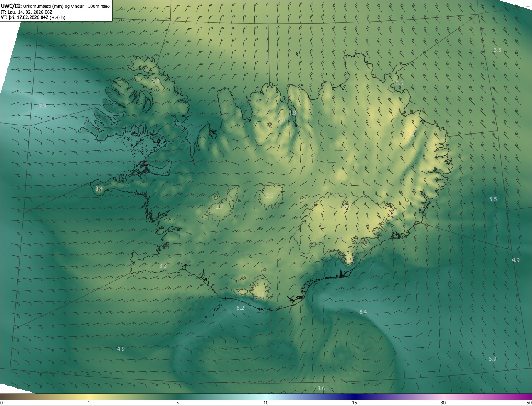Viewport: 532px width, 406px height.
Task: Click the '2.7' value label on the map
Action: (219, 207)
